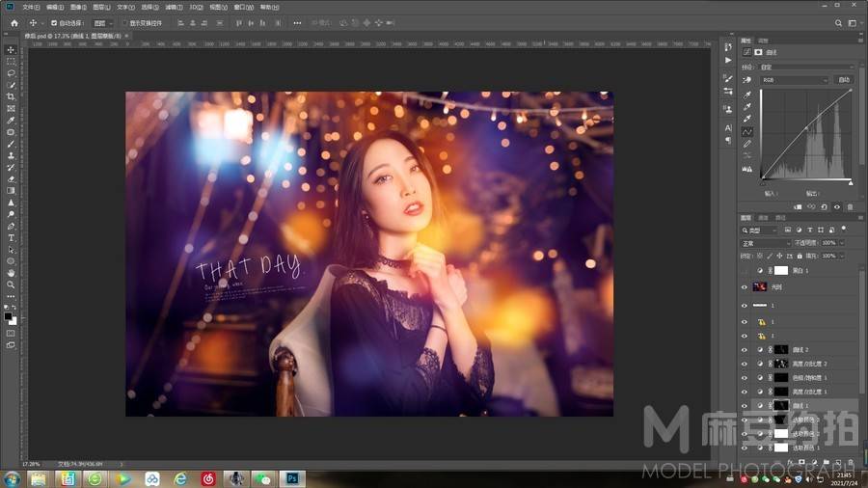
Task: Select the Zoom magnifier tool
Action: pos(12,285)
